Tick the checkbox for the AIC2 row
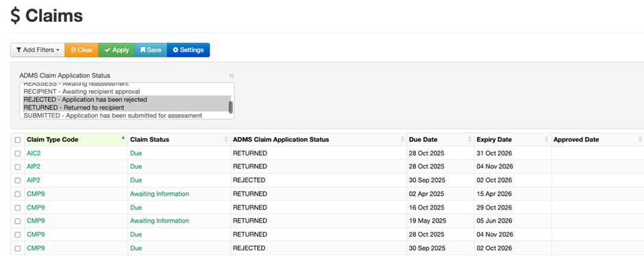This screenshot has height=256, width=644. (18, 153)
